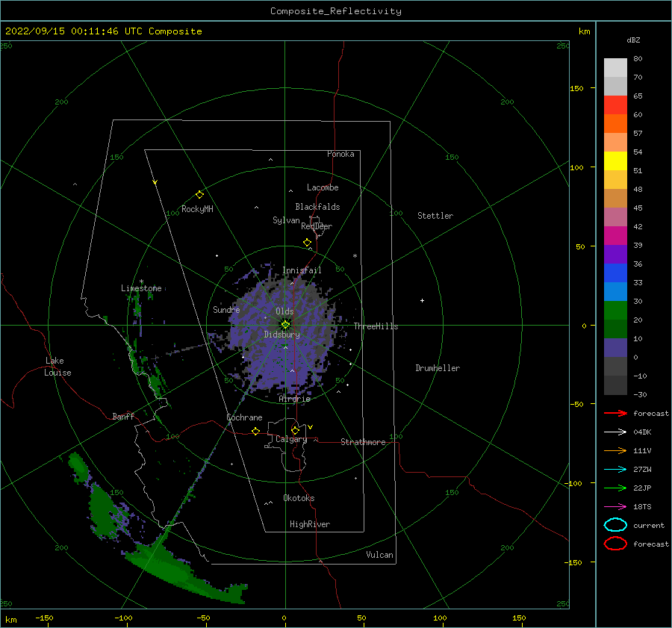
Task: Click the Lake Louise label
Action: click(x=57, y=367)
